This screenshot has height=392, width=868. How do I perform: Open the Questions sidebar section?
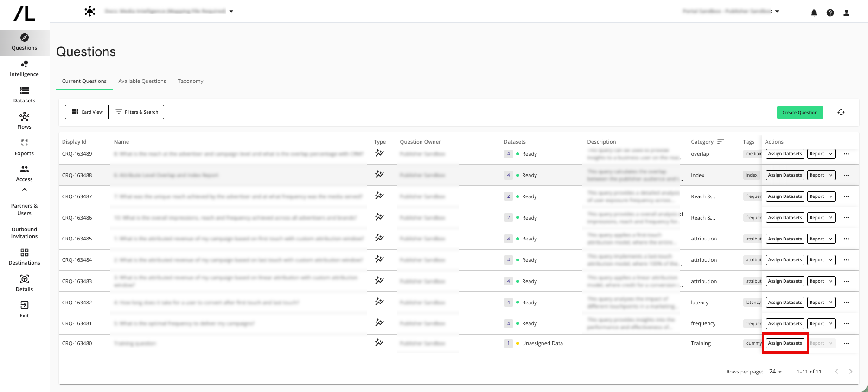click(25, 42)
